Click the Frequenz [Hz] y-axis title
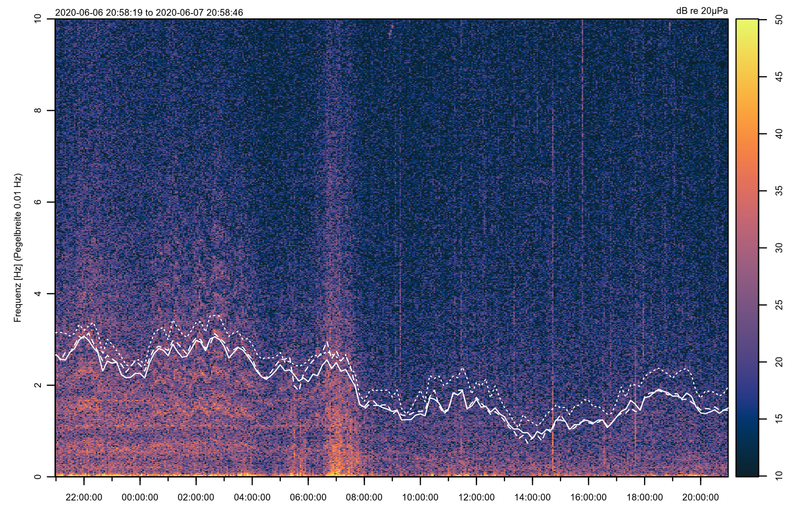Image resolution: width=798 pixels, height=532 pixels. tap(18, 248)
